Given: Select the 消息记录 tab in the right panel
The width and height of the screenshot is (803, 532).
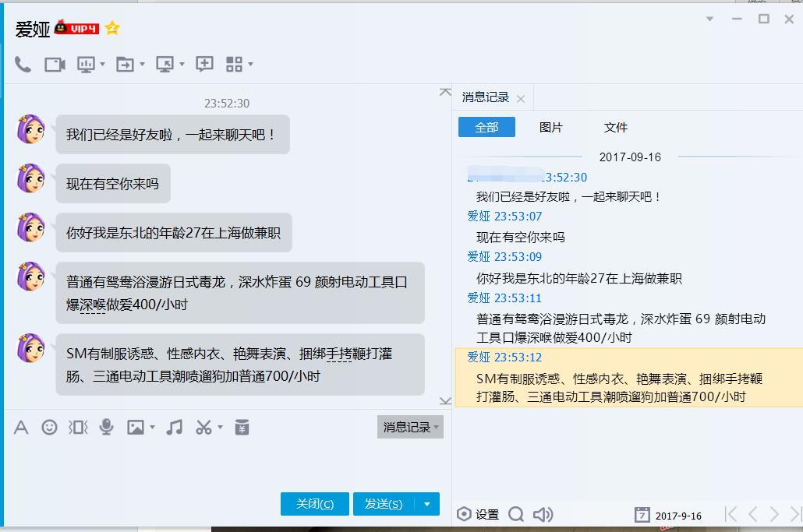Looking at the screenshot, I should [x=486, y=97].
